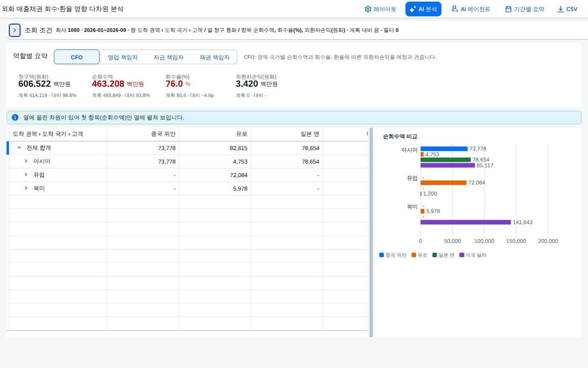
Task: Download the data as CSV
Action: pos(567,9)
